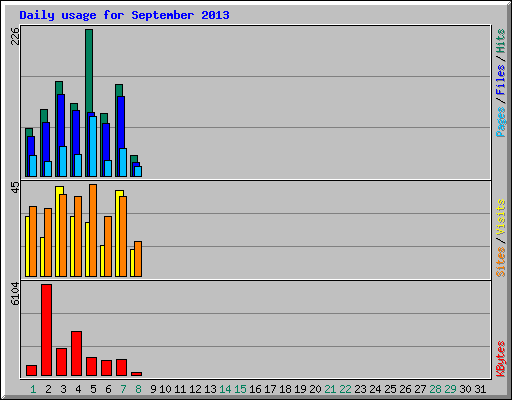This screenshot has height=400, width=512.
Task: Click day 9 on the x-axis
Action: click(x=153, y=389)
